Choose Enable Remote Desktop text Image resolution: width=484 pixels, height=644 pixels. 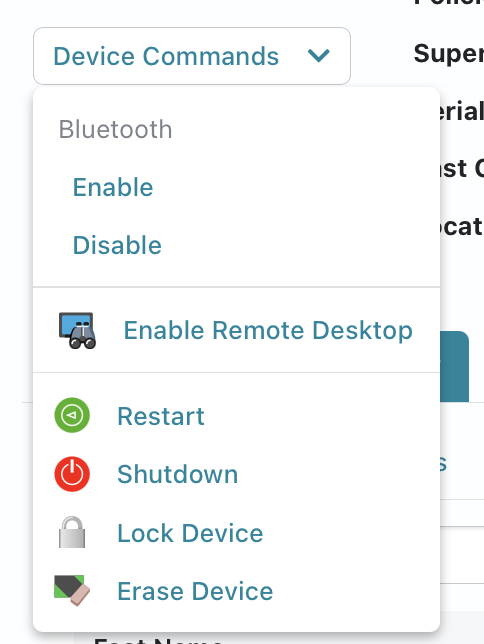click(268, 330)
